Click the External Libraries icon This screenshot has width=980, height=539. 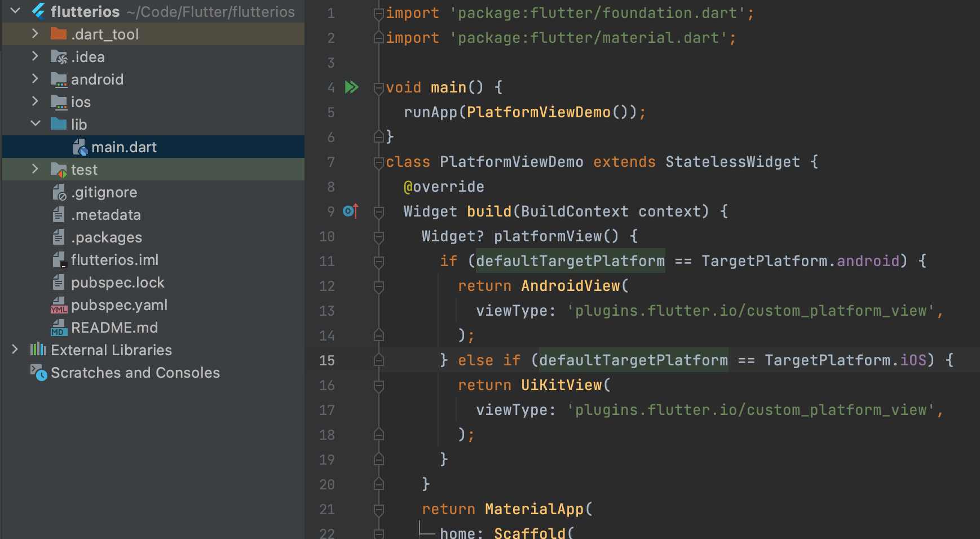(38, 350)
